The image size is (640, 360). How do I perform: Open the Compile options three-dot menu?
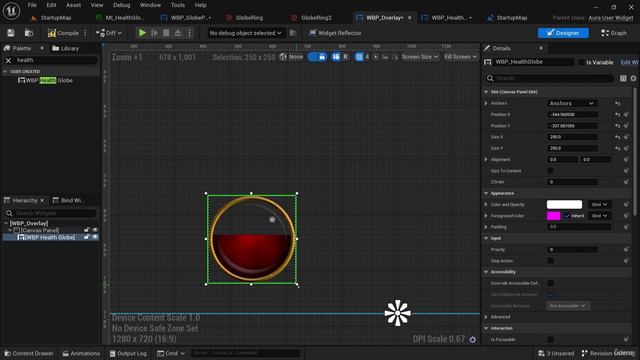(85, 33)
